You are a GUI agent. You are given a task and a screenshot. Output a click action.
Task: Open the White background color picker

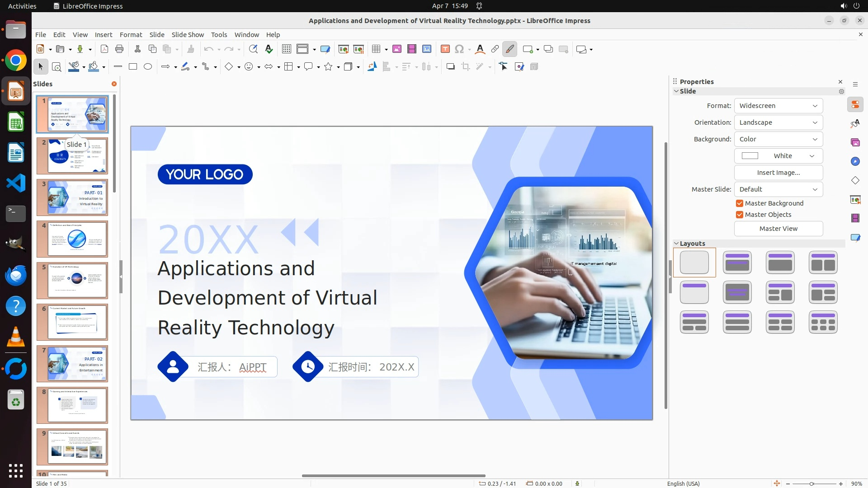pos(778,156)
